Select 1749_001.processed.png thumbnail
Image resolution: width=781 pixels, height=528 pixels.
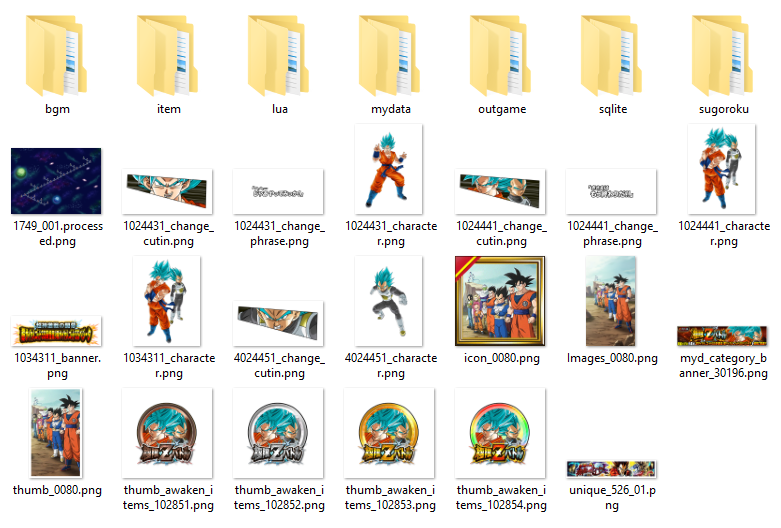click(x=56, y=181)
